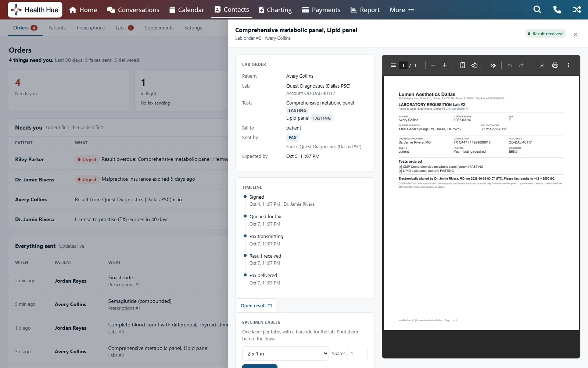The height and width of the screenshot is (368, 588).
Task: Open the PDF viewer more options menu
Action: (x=569, y=65)
